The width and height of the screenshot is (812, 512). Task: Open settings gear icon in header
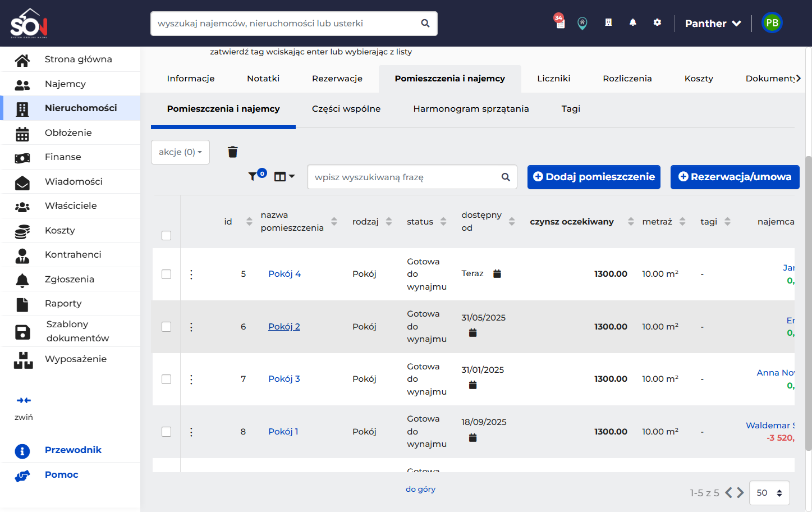(x=657, y=22)
